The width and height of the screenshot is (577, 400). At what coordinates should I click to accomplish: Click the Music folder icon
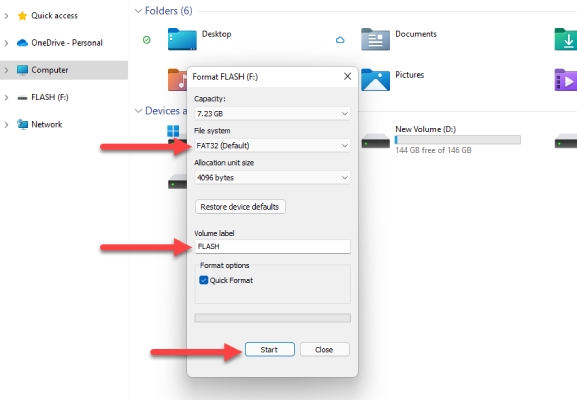point(177,79)
